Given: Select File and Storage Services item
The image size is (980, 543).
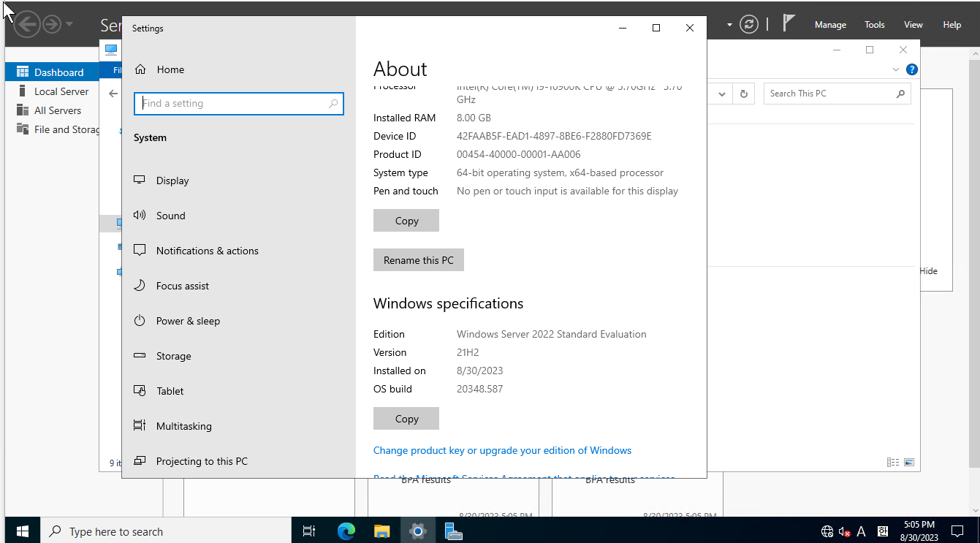Looking at the screenshot, I should point(52,129).
